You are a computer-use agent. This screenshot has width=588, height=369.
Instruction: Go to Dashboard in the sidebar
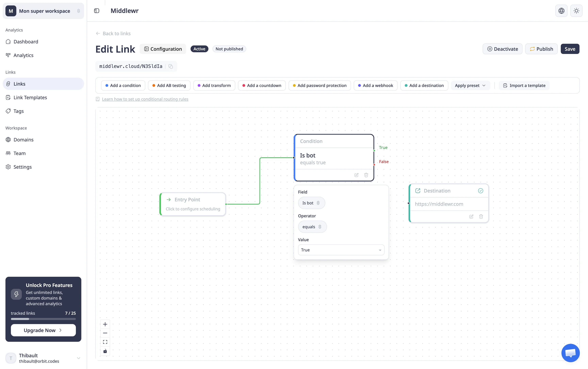click(x=43, y=42)
